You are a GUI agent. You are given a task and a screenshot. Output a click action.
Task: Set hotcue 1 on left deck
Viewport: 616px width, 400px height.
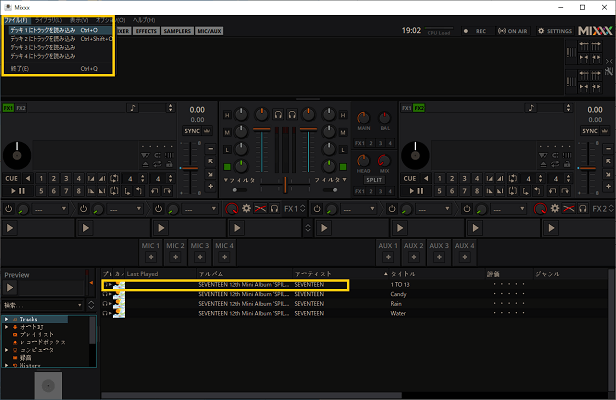pos(41,178)
